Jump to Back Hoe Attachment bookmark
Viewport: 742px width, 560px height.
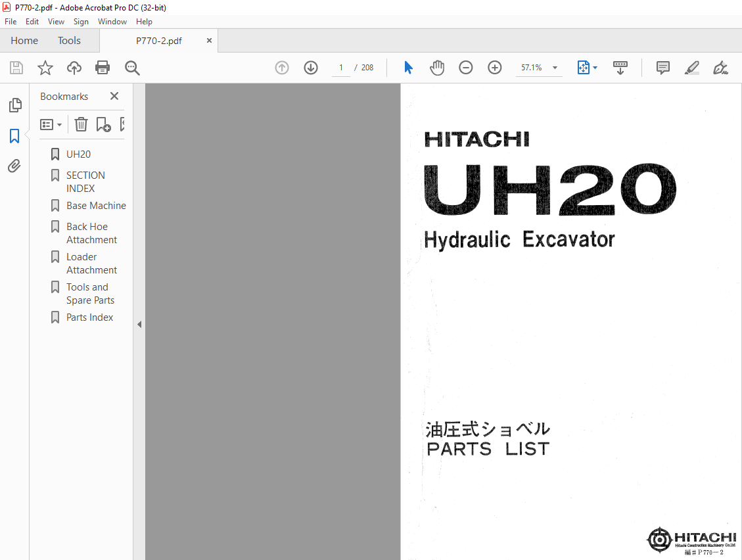click(91, 233)
